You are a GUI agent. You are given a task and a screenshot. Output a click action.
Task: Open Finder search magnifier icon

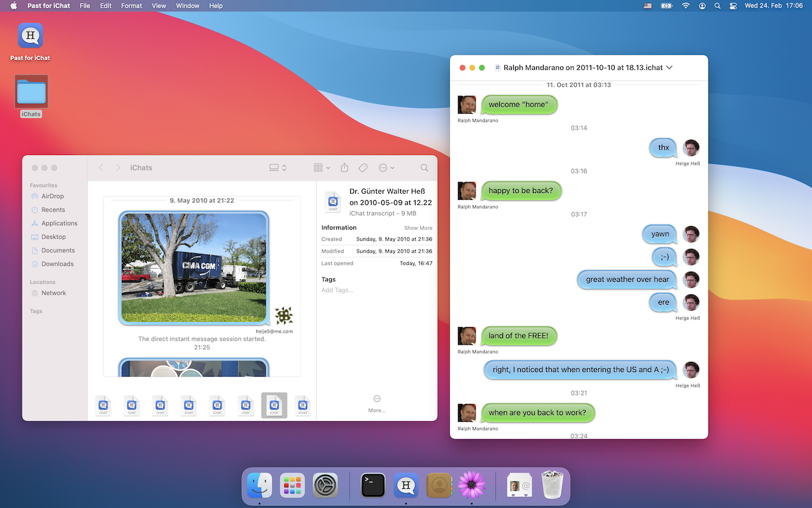(424, 168)
